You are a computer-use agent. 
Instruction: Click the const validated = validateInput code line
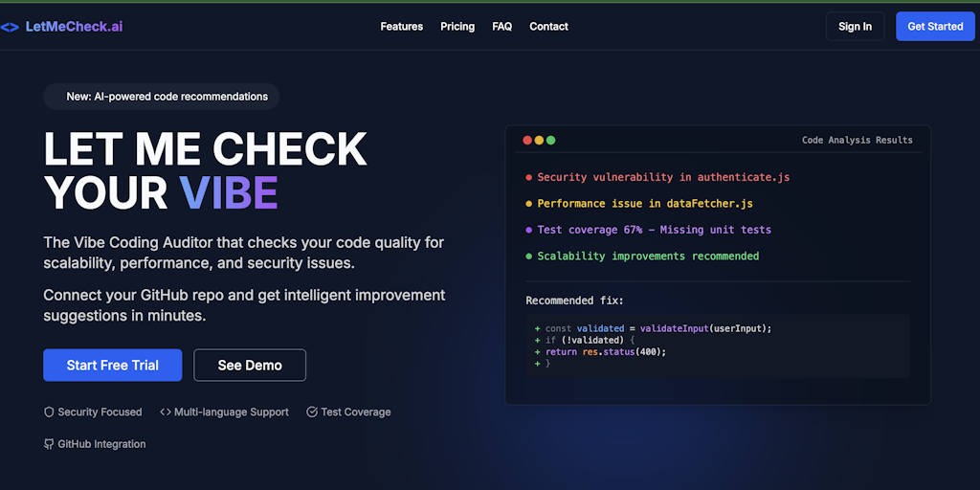(x=653, y=329)
